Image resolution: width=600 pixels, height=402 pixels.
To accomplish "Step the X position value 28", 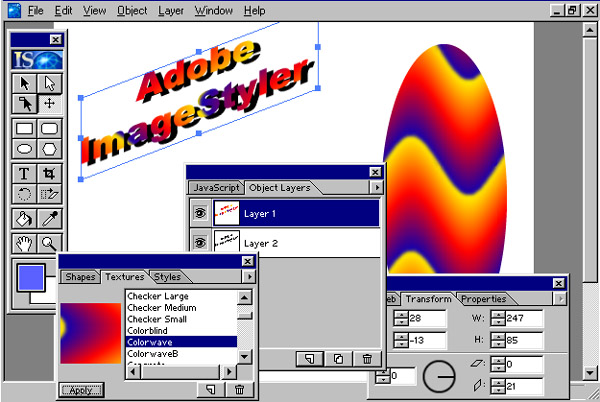I will coord(401,318).
